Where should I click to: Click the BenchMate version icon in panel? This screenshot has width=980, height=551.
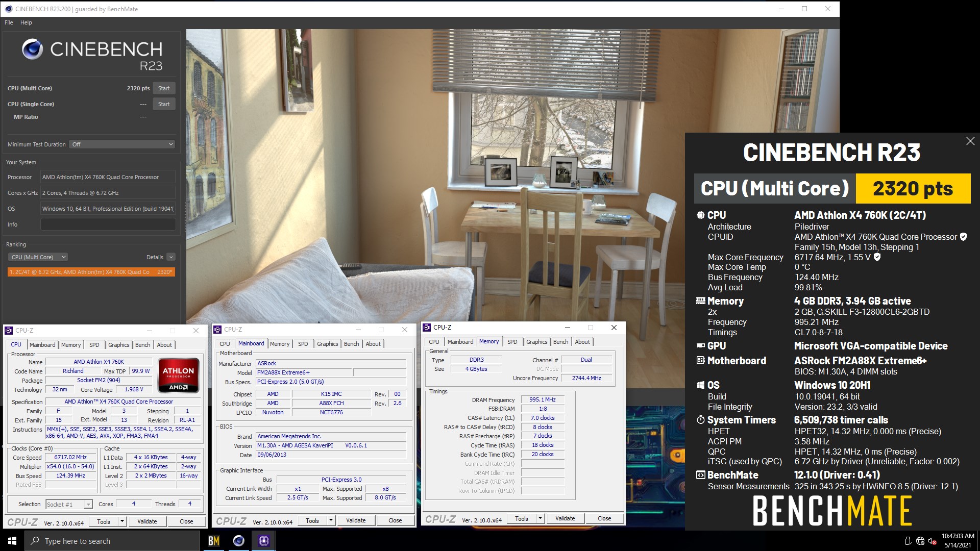[x=701, y=475]
